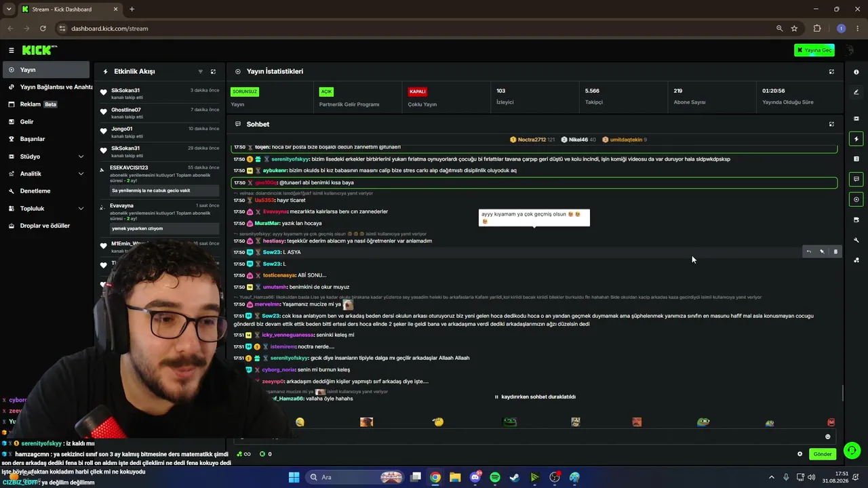Click the green Yayına Geç button
Screen dimensions: 868x488
point(814,50)
